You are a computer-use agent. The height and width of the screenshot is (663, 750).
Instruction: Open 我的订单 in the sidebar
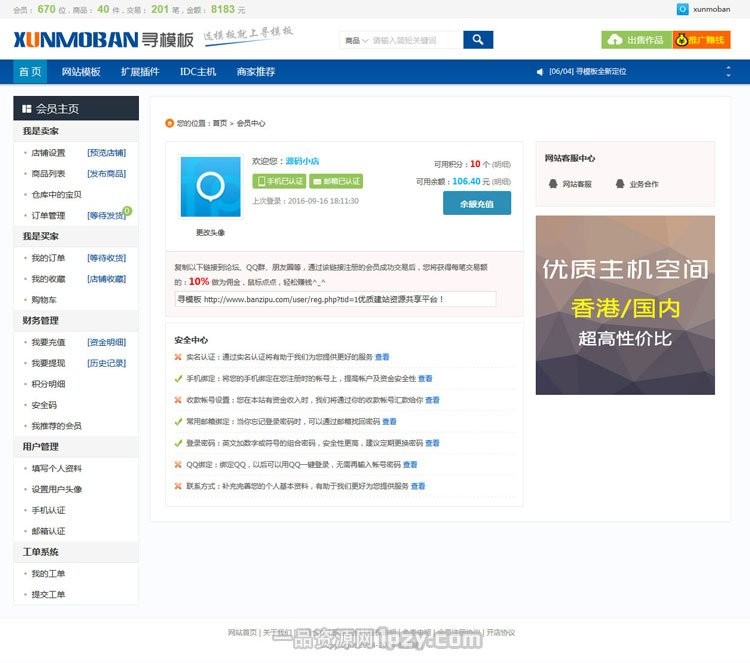coord(48,258)
